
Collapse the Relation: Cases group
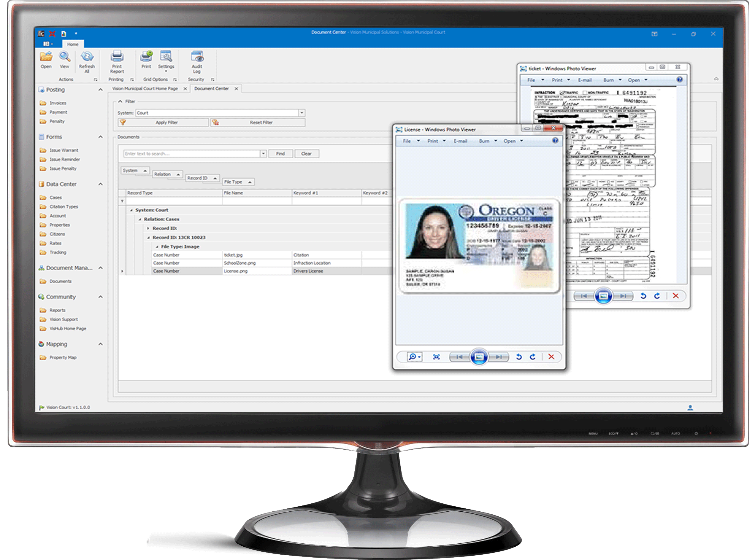pos(140,219)
